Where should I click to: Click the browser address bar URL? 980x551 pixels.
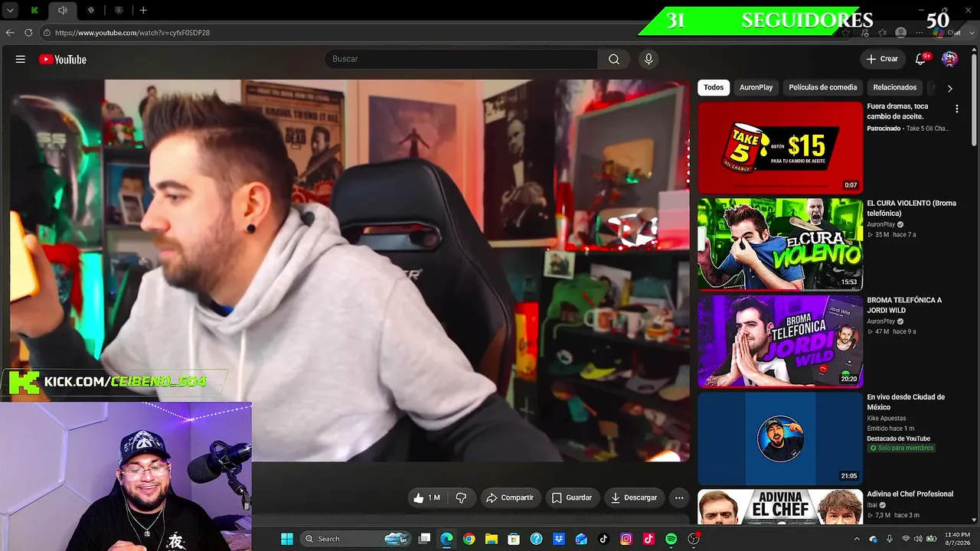coord(132,33)
